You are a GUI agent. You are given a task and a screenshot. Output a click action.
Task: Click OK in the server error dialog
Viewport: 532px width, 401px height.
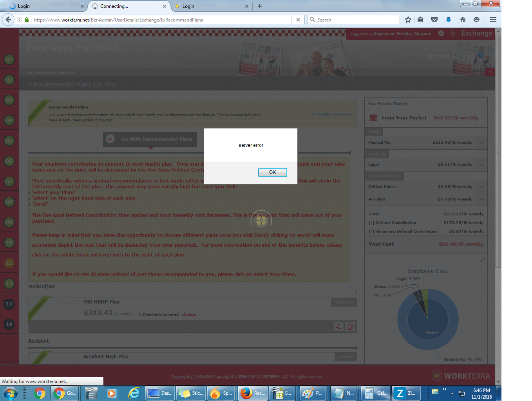click(x=272, y=172)
